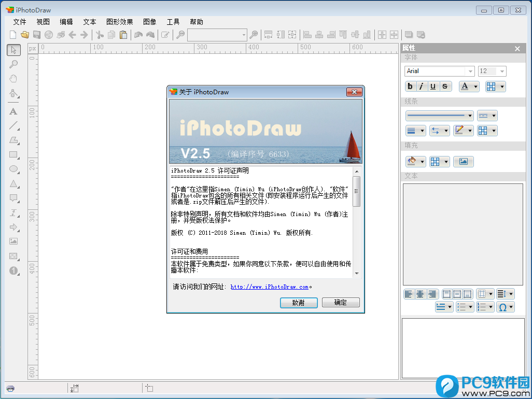Screen dimensions: 532x399
Task: Redo the action in toolbar
Action: point(150,35)
